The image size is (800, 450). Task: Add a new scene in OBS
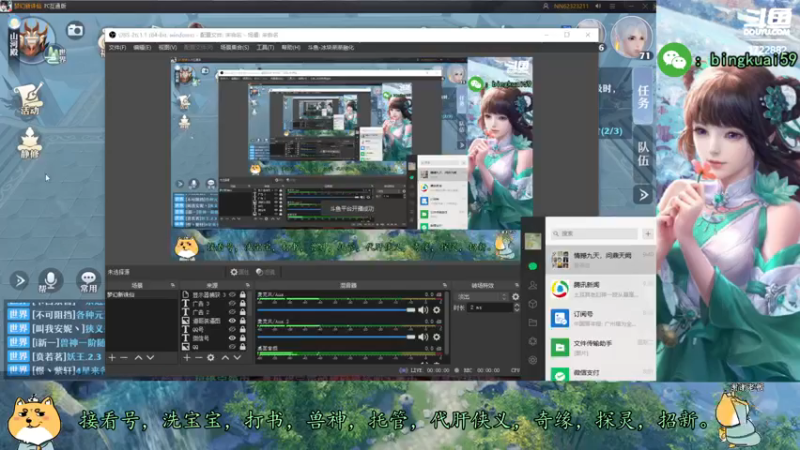click(112, 358)
